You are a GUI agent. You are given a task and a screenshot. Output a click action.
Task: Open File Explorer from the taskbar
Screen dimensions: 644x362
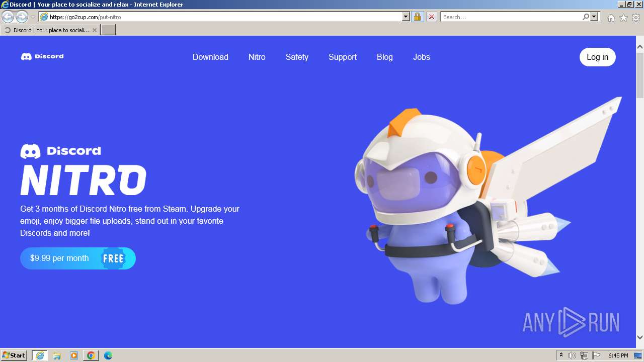[x=57, y=355]
